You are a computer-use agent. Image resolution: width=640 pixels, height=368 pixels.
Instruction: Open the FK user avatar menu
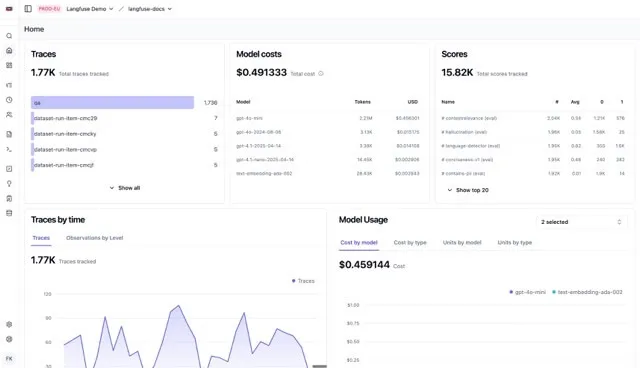coord(9,359)
